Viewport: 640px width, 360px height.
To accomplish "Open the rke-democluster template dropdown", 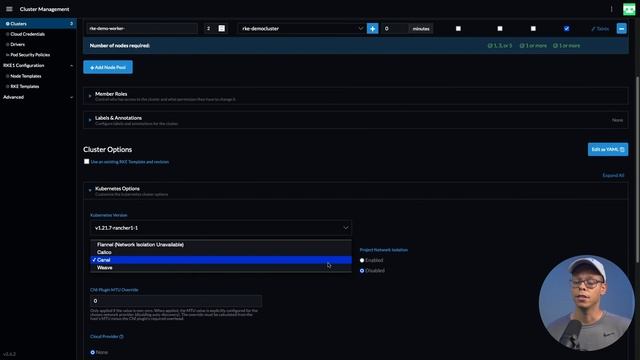I will (x=302, y=29).
